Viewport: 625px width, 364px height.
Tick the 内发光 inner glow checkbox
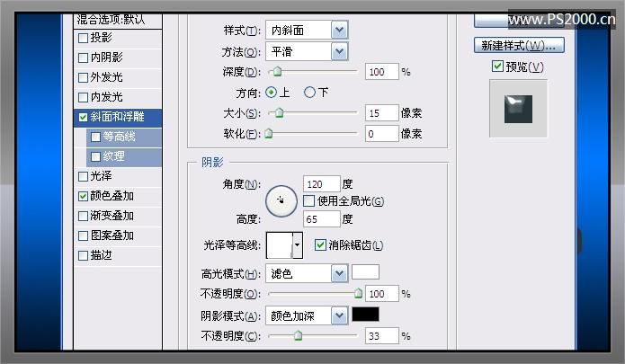tap(83, 97)
